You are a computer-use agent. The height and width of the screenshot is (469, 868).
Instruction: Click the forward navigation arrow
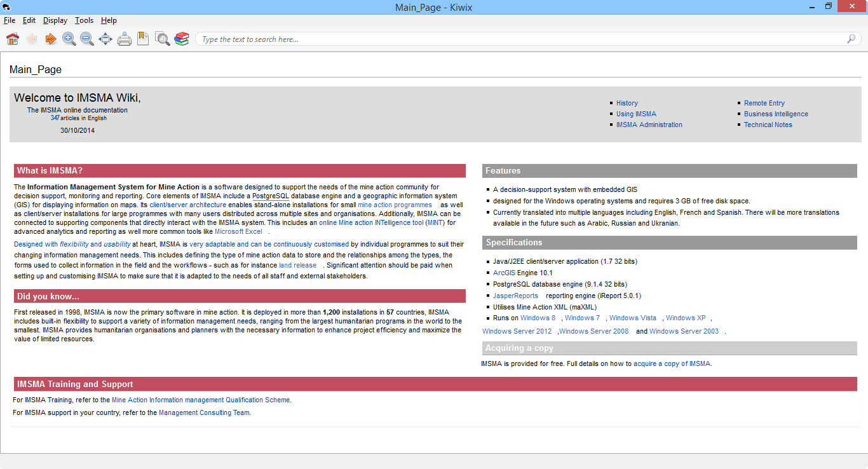(x=50, y=39)
